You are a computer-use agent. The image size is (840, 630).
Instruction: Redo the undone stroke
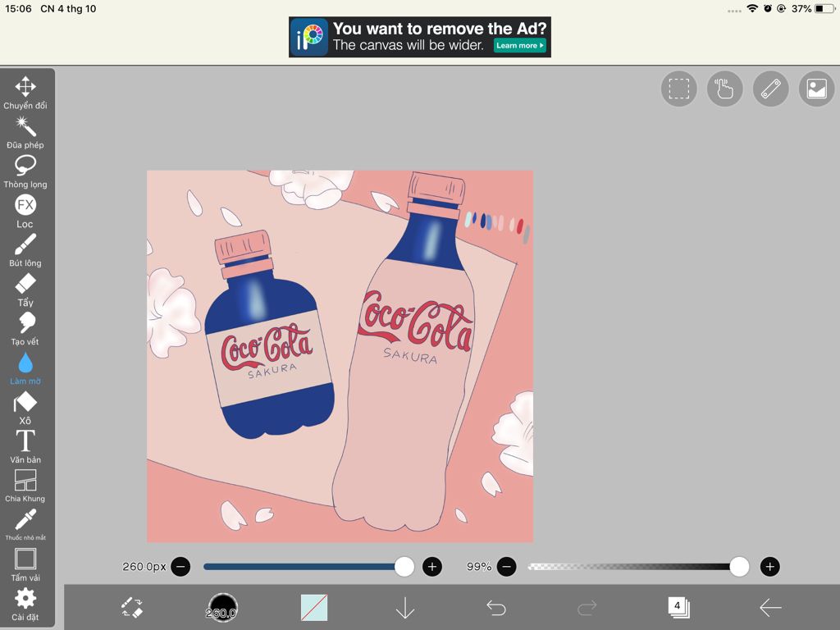587,608
